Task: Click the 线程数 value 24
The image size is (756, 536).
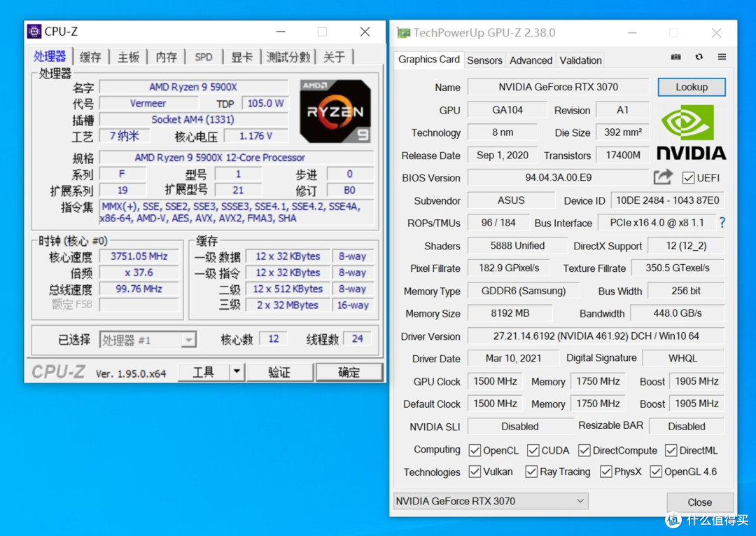Action: click(x=357, y=338)
